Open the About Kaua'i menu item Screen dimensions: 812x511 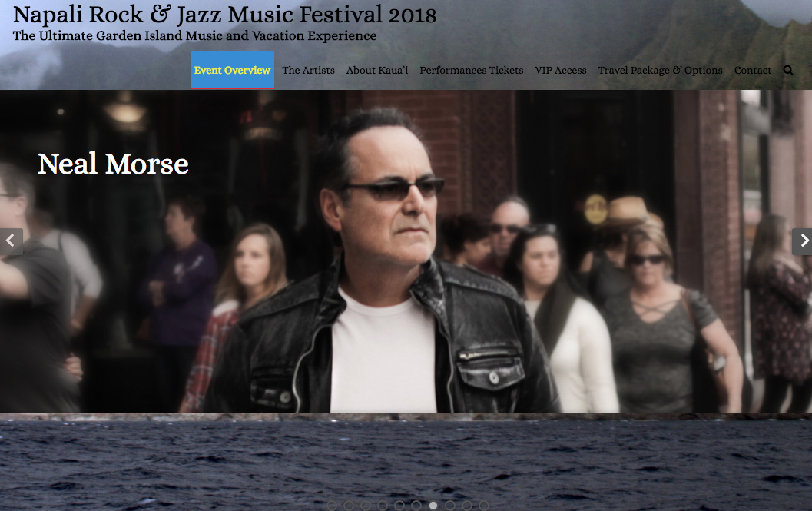coord(377,70)
